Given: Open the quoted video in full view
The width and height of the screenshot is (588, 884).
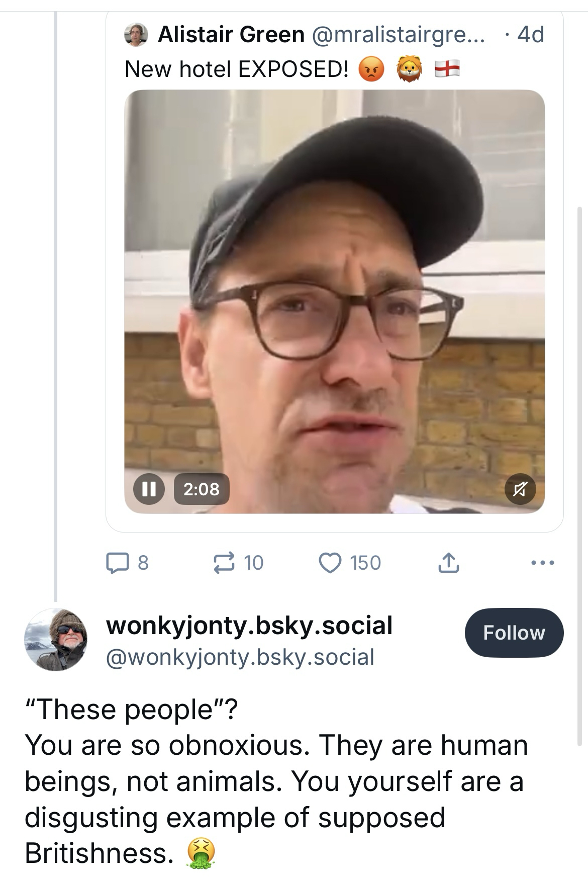Looking at the screenshot, I should (334, 302).
